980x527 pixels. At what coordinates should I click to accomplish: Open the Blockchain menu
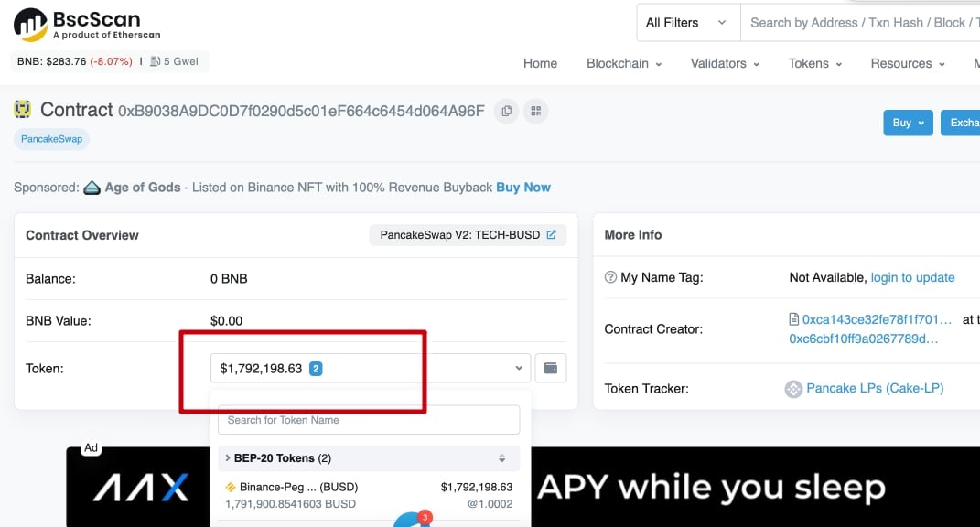coord(624,63)
